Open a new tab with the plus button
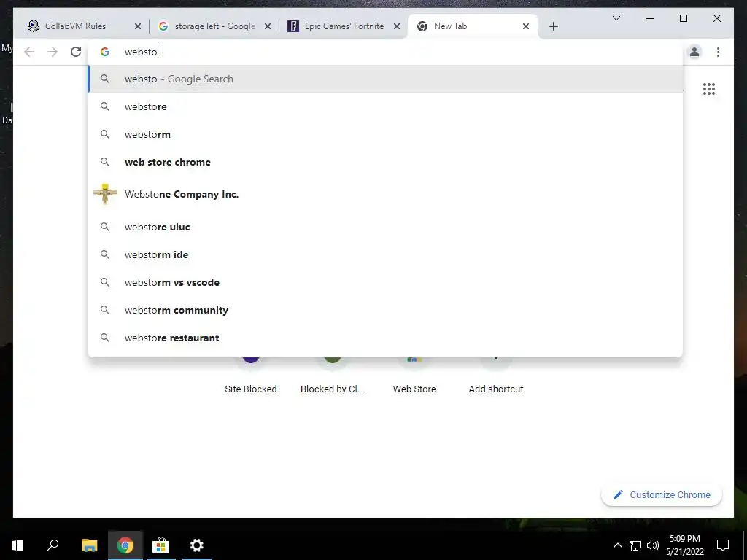This screenshot has height=560, width=747. coord(553,26)
